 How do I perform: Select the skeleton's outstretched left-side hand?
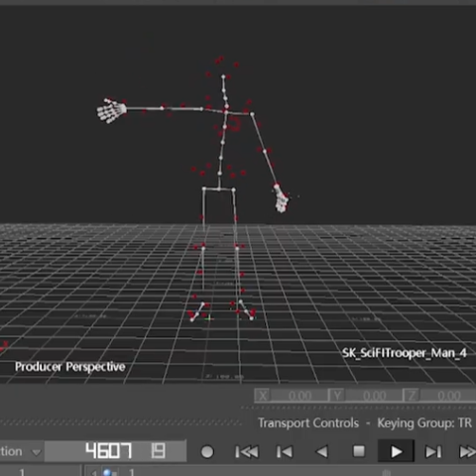[x=111, y=110]
